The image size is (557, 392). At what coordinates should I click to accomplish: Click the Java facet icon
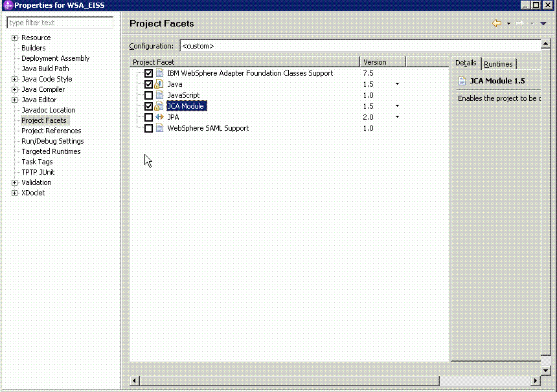159,84
